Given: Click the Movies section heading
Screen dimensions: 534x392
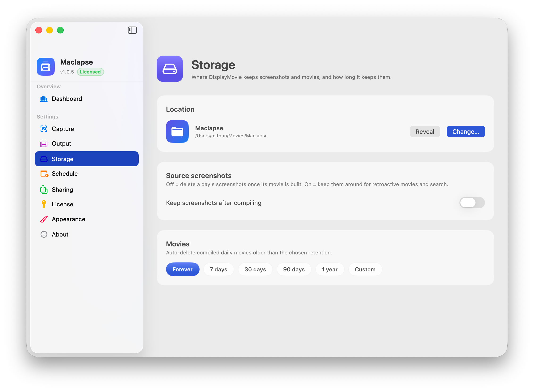Looking at the screenshot, I should coord(178,244).
